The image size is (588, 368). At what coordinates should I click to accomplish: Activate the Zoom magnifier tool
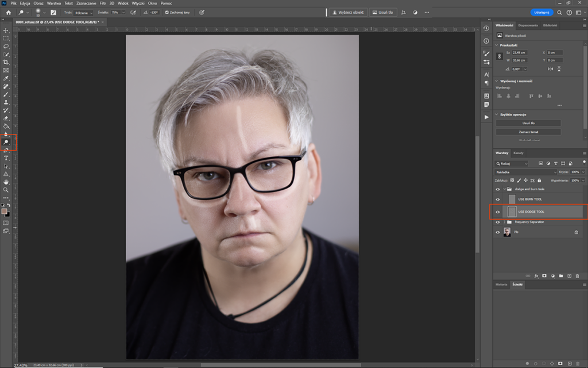tap(6, 190)
